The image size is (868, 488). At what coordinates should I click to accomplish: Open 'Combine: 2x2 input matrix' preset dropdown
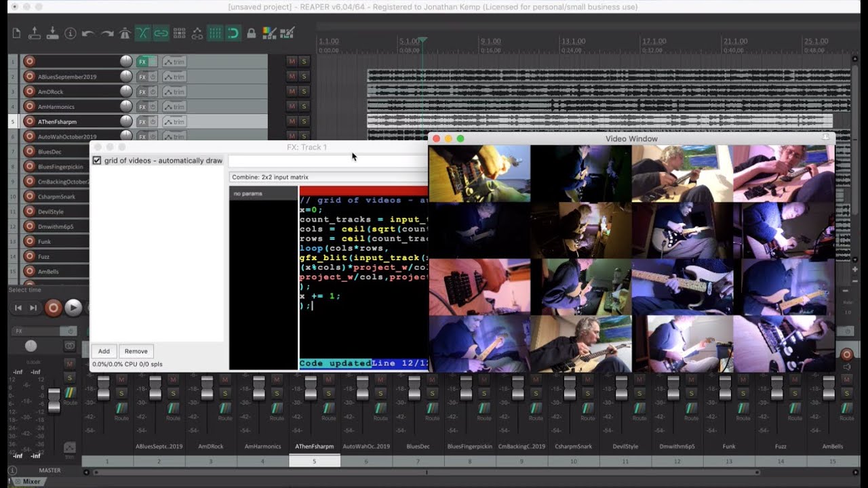click(x=329, y=177)
